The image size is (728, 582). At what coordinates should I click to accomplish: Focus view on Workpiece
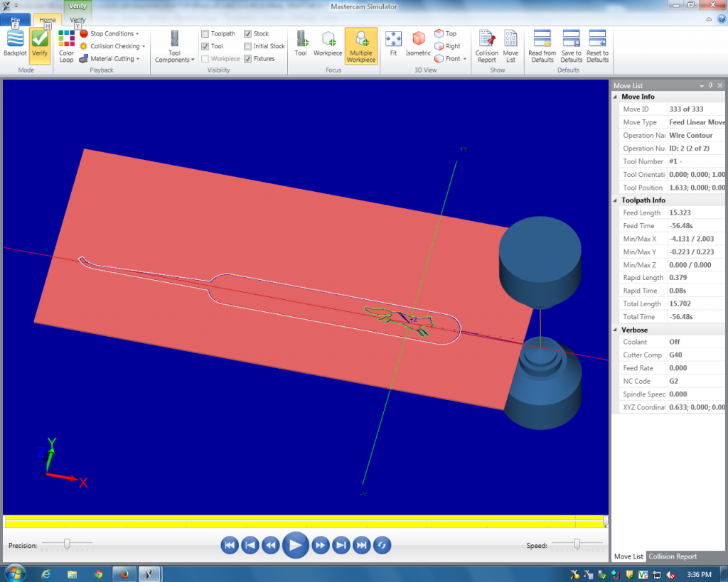coord(328,45)
